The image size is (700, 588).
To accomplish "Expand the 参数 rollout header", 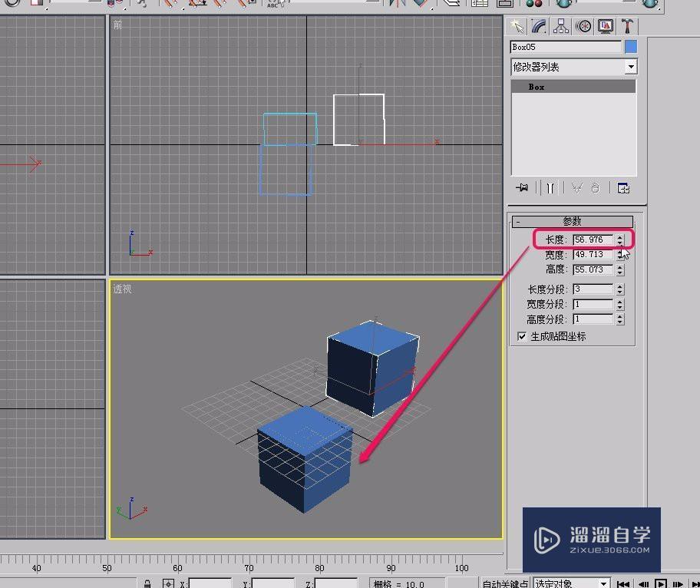I will [571, 221].
